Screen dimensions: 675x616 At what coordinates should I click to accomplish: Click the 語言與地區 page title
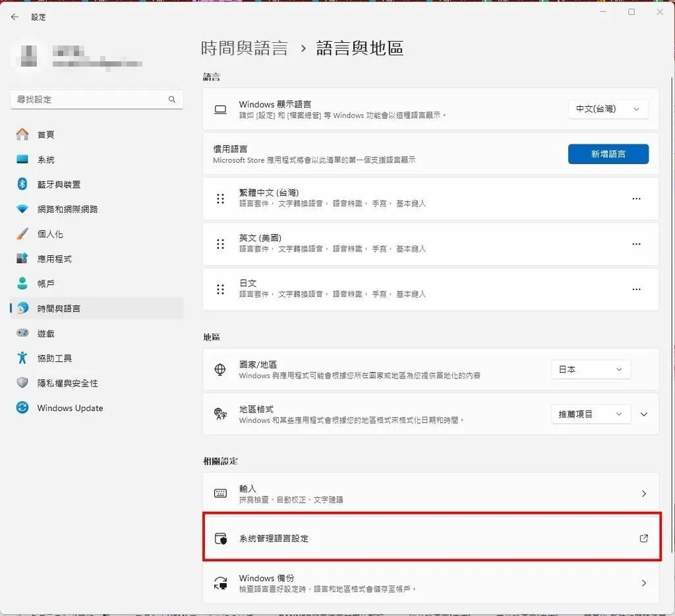(x=360, y=47)
